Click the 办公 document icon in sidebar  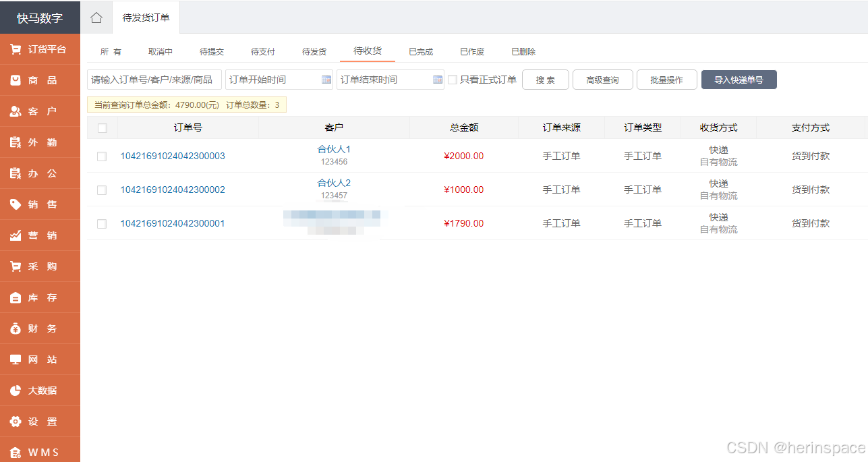click(16, 173)
